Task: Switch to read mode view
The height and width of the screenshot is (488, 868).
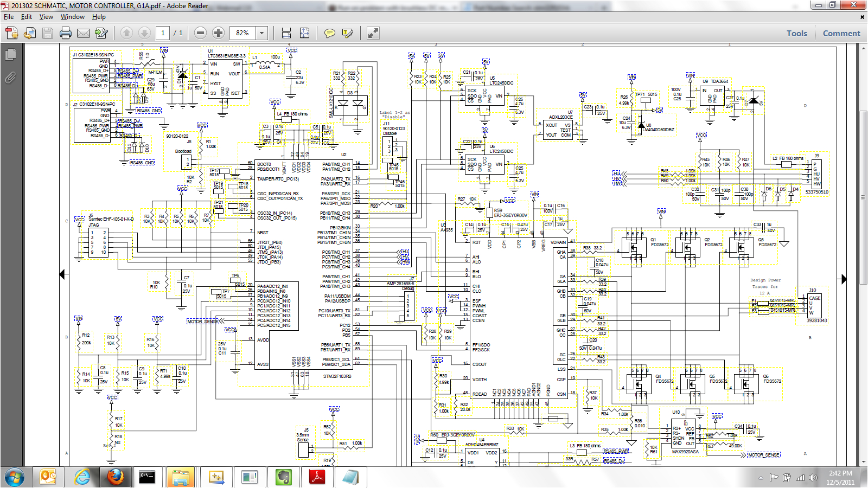Action: click(x=373, y=33)
